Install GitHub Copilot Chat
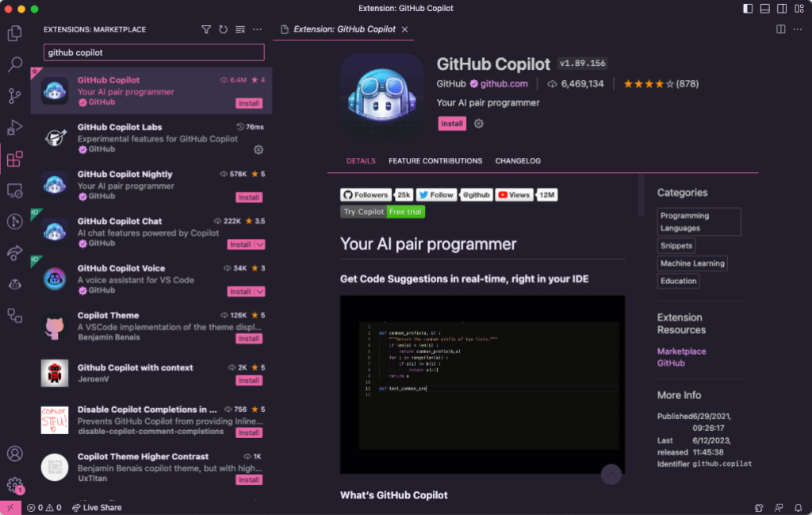The width and height of the screenshot is (812, 515). pos(241,244)
